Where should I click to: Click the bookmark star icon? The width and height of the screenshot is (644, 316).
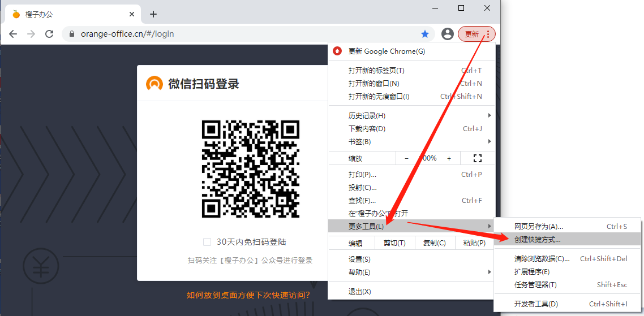pyautogui.click(x=425, y=34)
